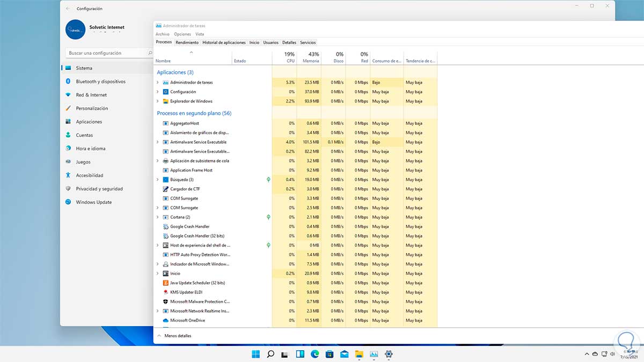The image size is (644, 362).
Task: Launch Microsoft Edge from the taskbar
Action: coord(315,354)
